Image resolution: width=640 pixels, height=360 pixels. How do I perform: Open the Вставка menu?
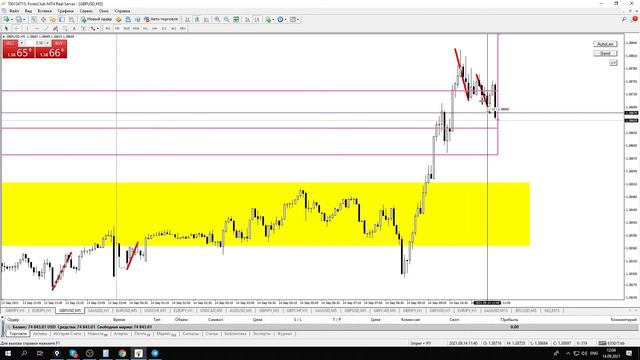point(44,11)
